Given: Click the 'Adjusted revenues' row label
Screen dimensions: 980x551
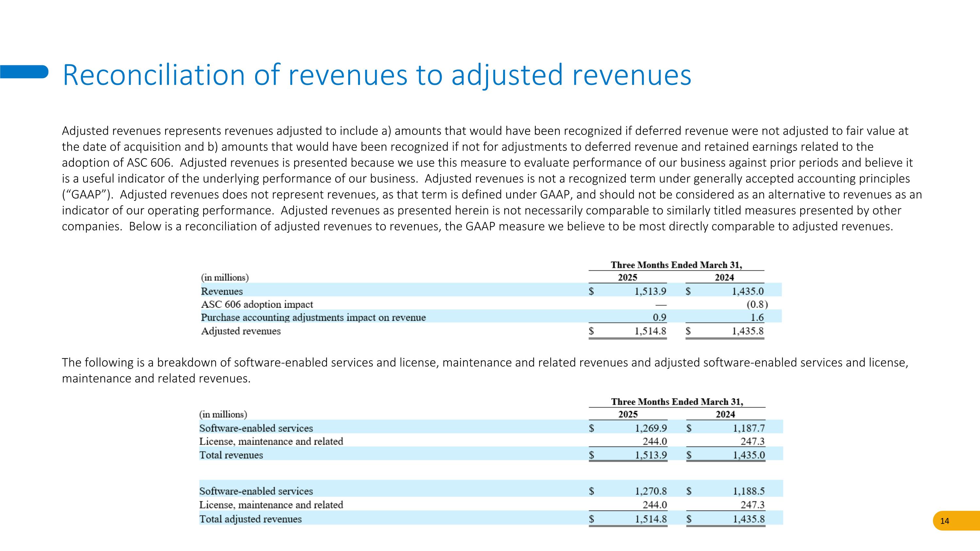Looking at the screenshot, I should tap(241, 331).
